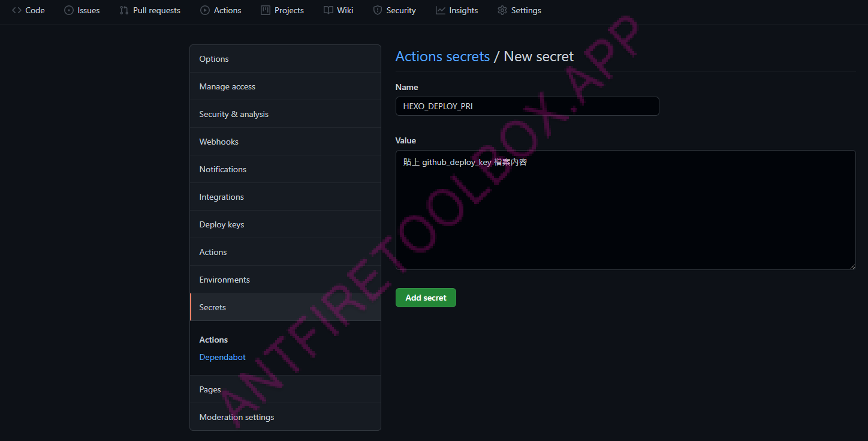This screenshot has height=441, width=868.
Task: Click the Issues circle icon
Action: pos(69,10)
